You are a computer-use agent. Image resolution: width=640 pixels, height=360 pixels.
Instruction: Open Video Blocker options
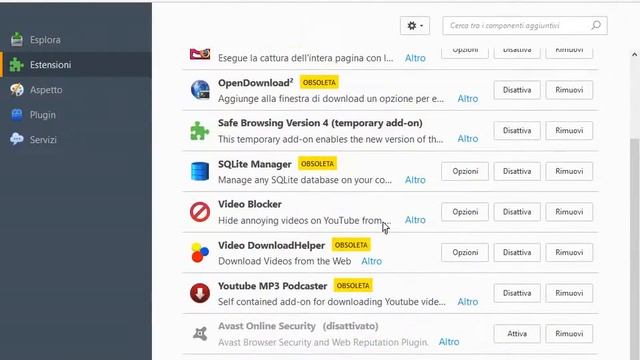(465, 212)
